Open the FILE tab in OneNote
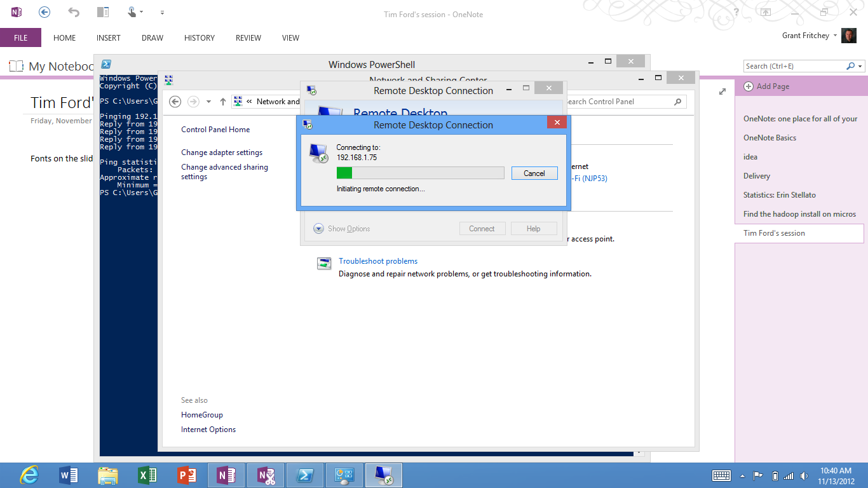Screen dimensions: 868x488 coord(20,37)
